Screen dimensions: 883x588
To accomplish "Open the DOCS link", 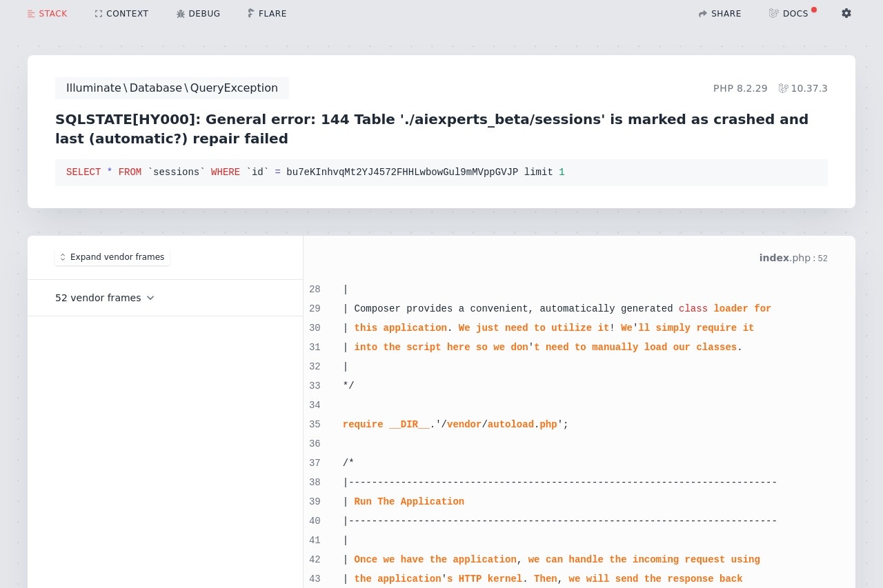I will pos(788,14).
